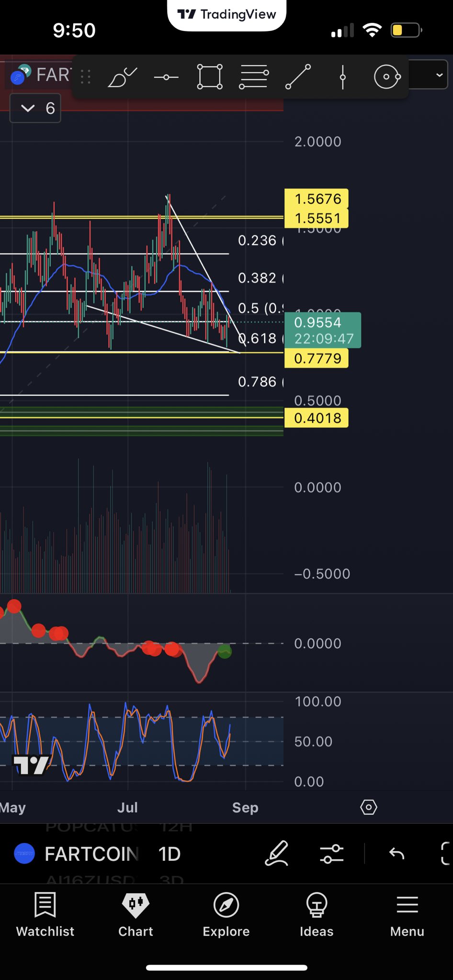This screenshot has width=453, height=980.
Task: Tap the Sep date on time axis
Action: (245, 808)
